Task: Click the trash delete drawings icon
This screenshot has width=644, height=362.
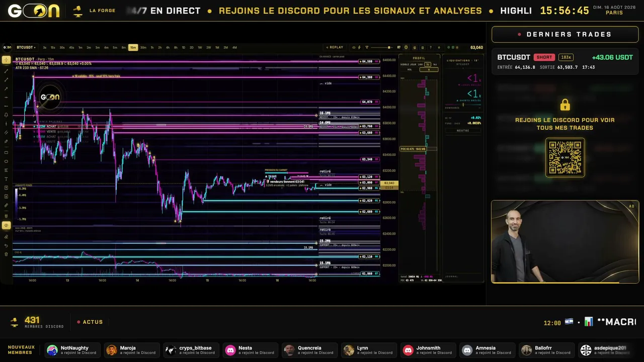Action: tap(6, 254)
